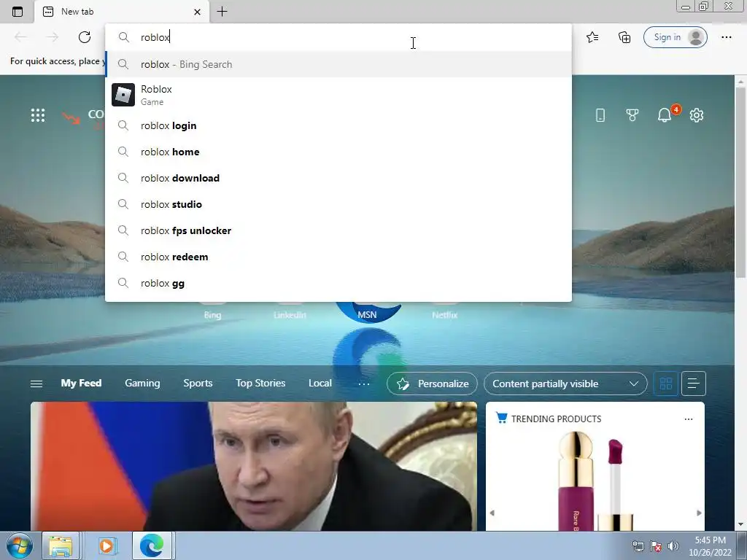Close the New tab tab

coord(197,12)
